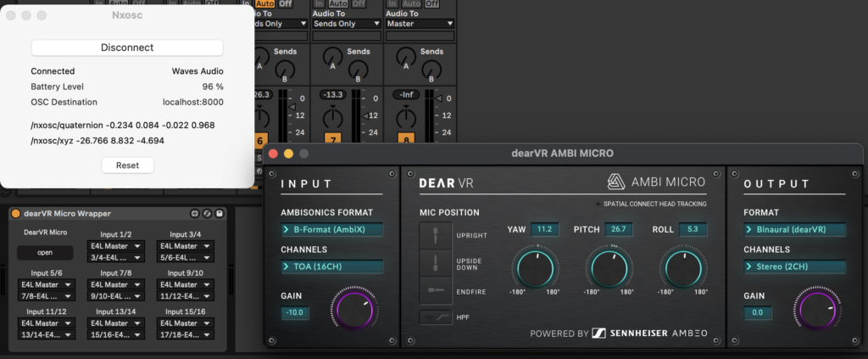Click the Reset button in Nxosc
Image resolution: width=868 pixels, height=359 pixels.
(127, 165)
